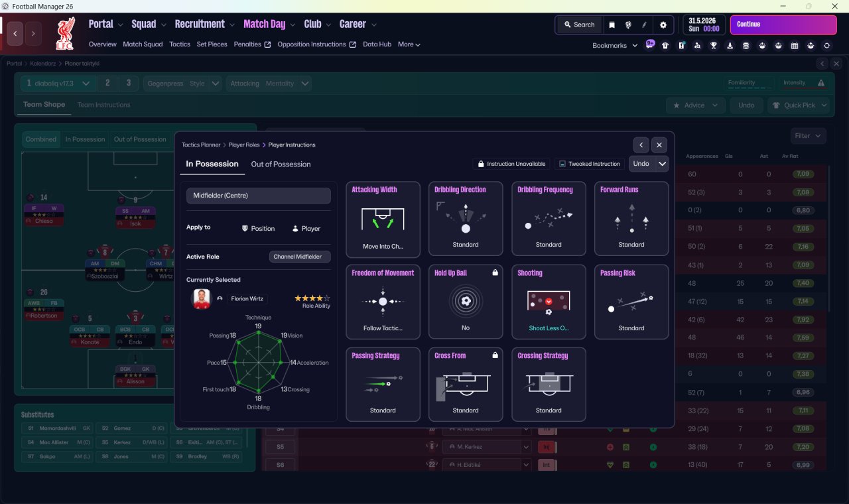Apply instructions to Position
Viewport: 849px width, 504px height.
(x=258, y=228)
